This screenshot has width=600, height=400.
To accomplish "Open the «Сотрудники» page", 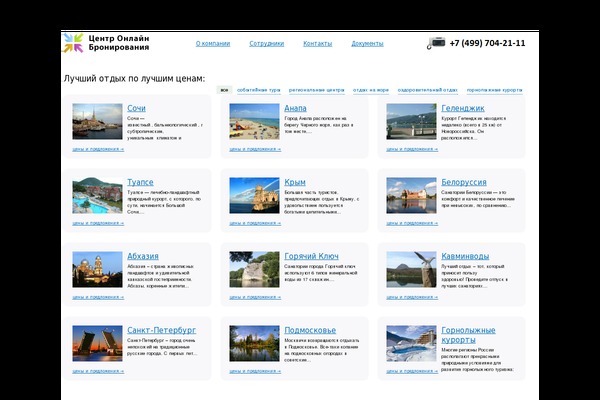I will coord(267,44).
